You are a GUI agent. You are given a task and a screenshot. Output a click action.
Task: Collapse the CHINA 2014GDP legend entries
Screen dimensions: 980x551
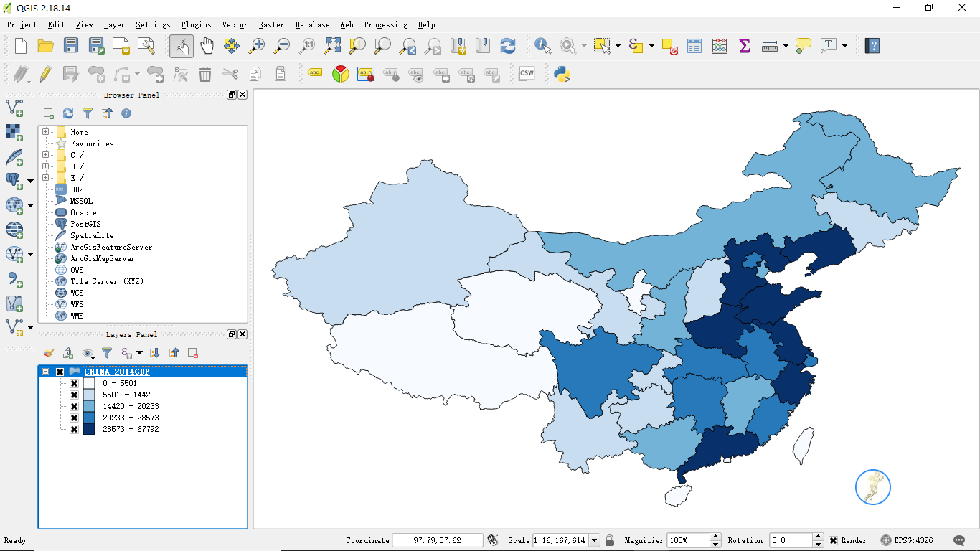coord(44,372)
